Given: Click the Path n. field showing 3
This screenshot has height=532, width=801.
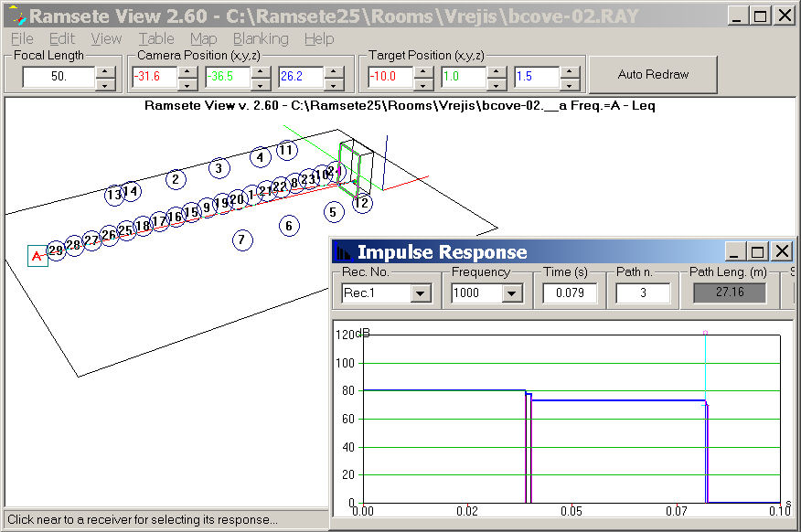Looking at the screenshot, I should [643, 293].
